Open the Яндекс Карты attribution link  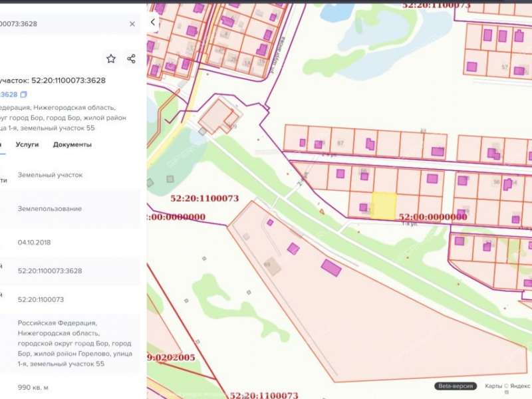[505, 386]
